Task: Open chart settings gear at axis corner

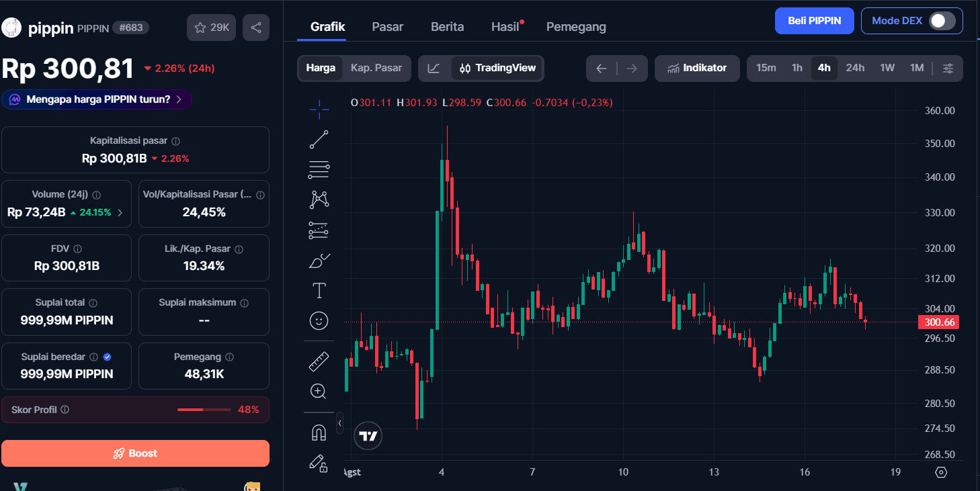Action: 941,472
